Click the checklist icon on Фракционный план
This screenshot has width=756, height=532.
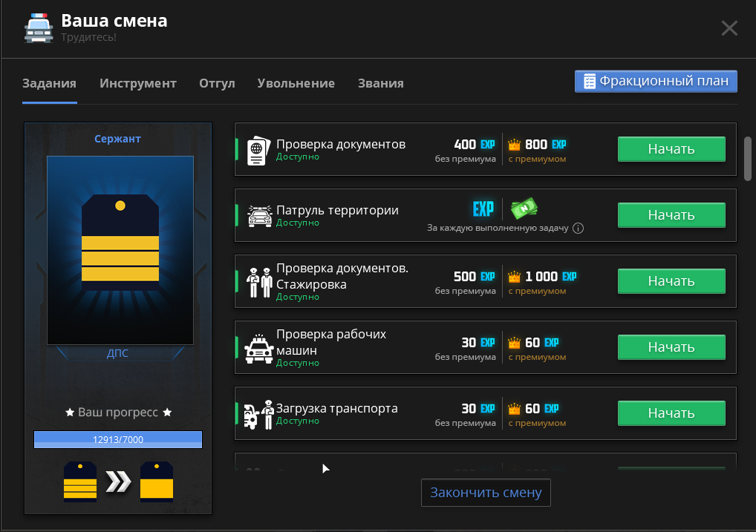pos(590,82)
